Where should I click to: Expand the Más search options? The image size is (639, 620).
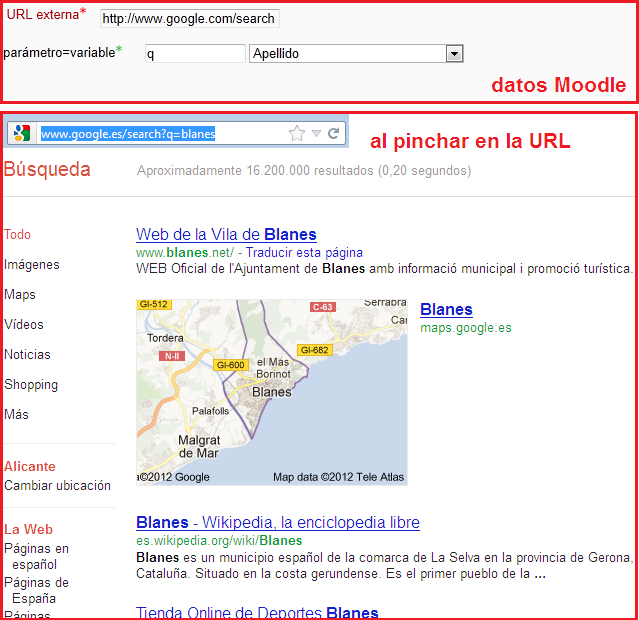(x=16, y=415)
